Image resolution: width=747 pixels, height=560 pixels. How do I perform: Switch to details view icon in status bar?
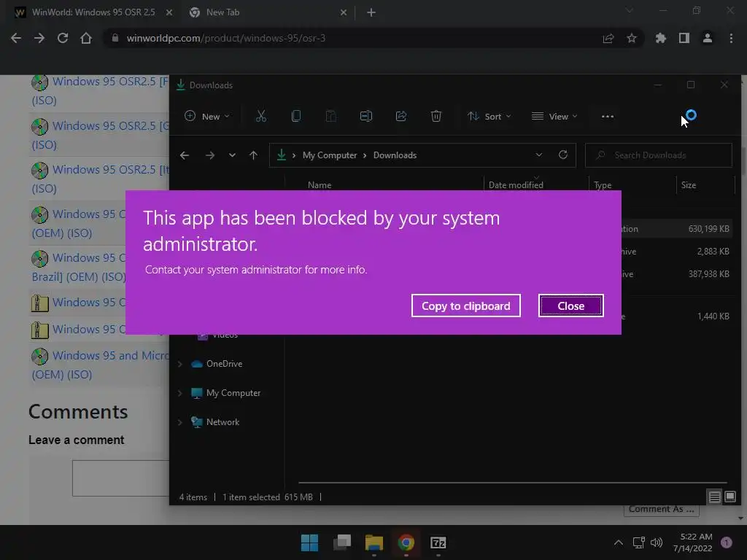[715, 497]
